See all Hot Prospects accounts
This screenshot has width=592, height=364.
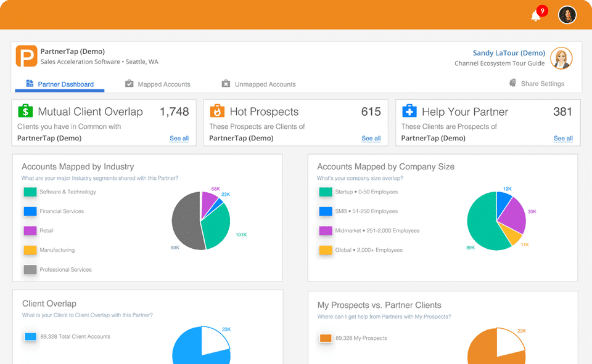[x=371, y=139]
